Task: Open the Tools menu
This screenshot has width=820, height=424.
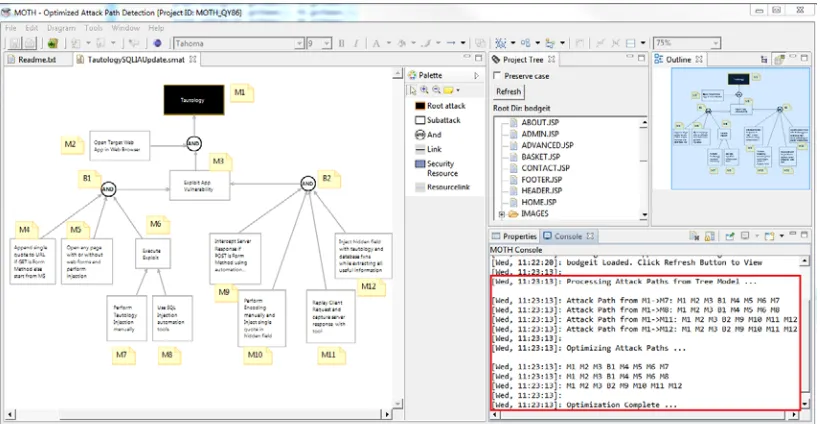Action: coord(94,28)
